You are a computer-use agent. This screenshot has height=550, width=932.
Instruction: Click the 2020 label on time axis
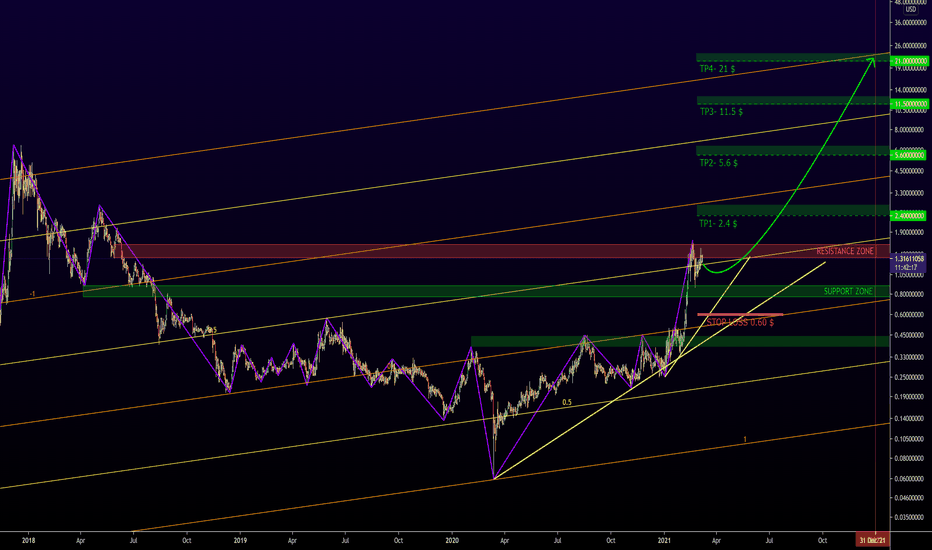[452, 540]
